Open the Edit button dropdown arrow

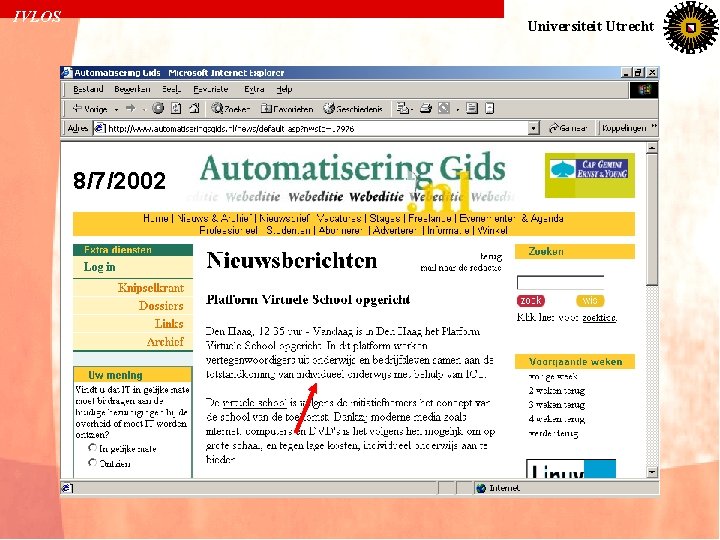point(457,110)
